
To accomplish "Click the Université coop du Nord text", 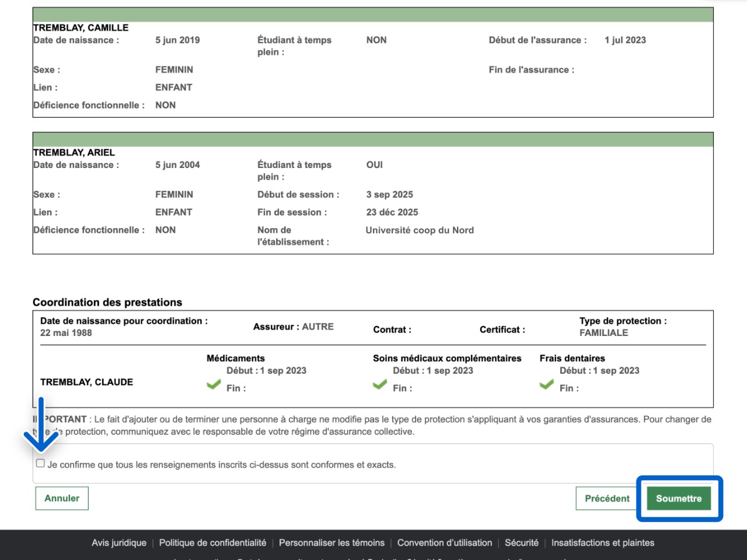I will tap(420, 230).
